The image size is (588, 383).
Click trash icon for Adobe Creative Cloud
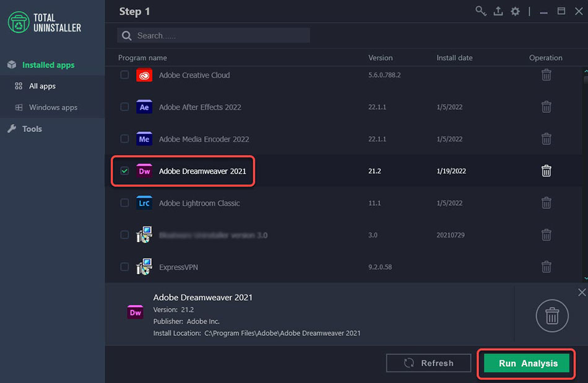pos(547,75)
